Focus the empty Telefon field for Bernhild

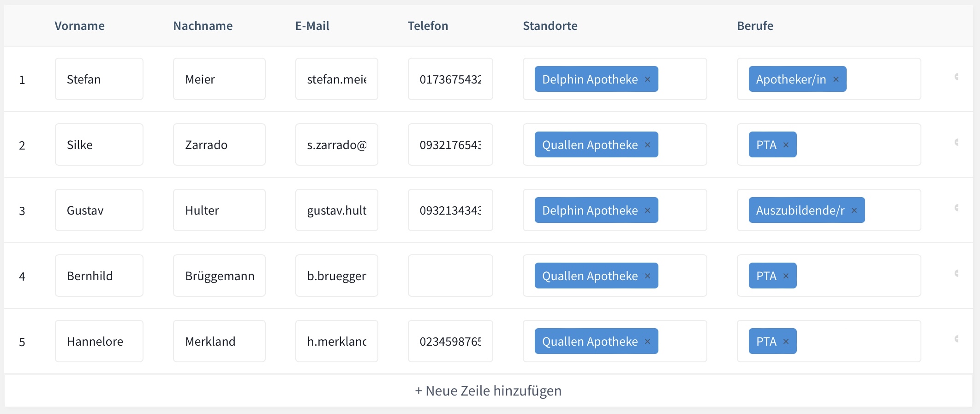[450, 276]
